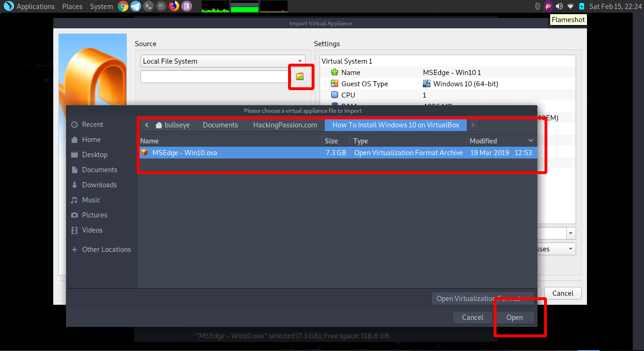Launch the Atom editor from the panel
Image resolution: width=644 pixels, height=351 pixels.
pos(161,6)
